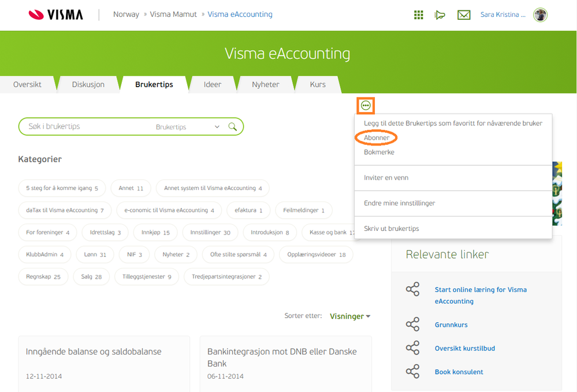Select the Introduksjon category tag
The height and width of the screenshot is (392, 577).
(270, 233)
